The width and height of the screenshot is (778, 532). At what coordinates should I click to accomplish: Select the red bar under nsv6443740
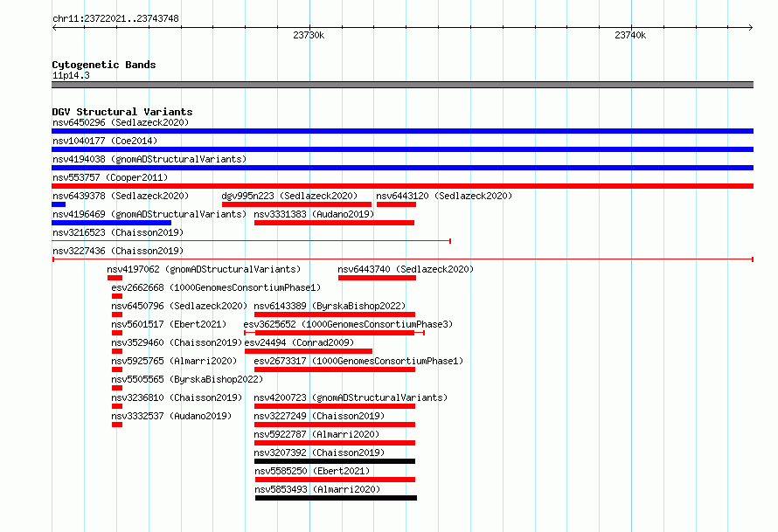[x=377, y=278]
